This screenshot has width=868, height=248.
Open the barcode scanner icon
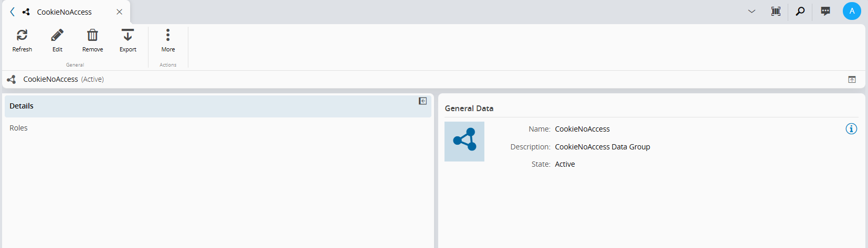pos(776,11)
